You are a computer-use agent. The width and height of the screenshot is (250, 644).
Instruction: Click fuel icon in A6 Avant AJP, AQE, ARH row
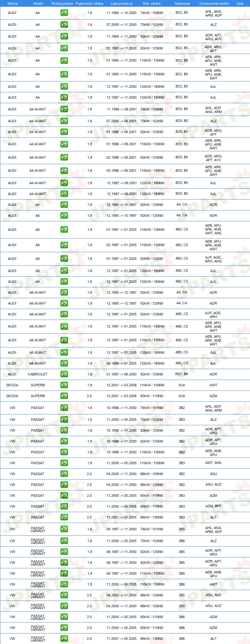[x=64, y=314]
